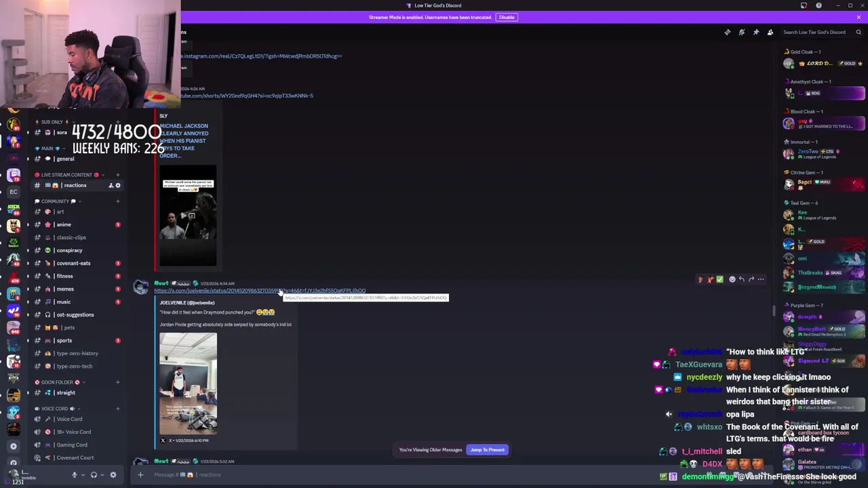Join the Gaming Cord voice channel
Viewport: 868px width, 488px height.
77,445
